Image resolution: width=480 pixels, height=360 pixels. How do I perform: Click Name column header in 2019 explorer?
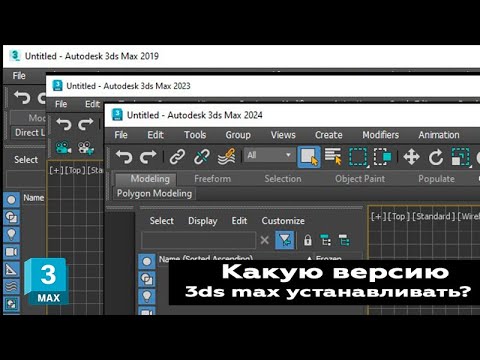tap(34, 198)
